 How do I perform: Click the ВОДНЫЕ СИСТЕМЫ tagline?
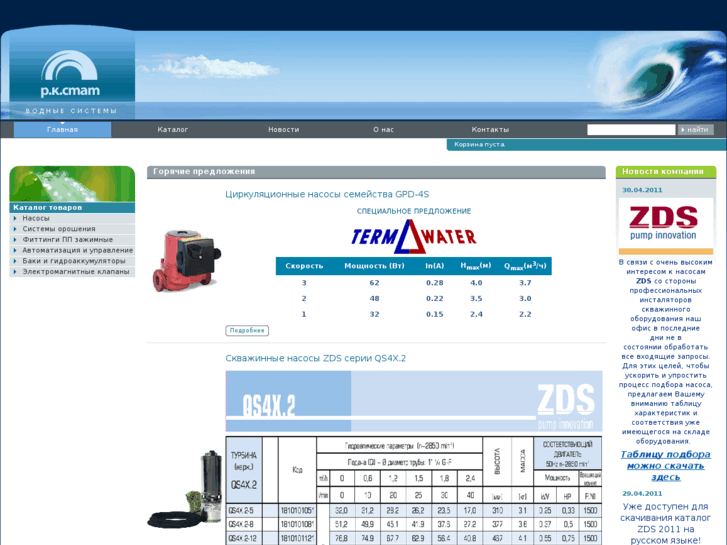coord(71,111)
